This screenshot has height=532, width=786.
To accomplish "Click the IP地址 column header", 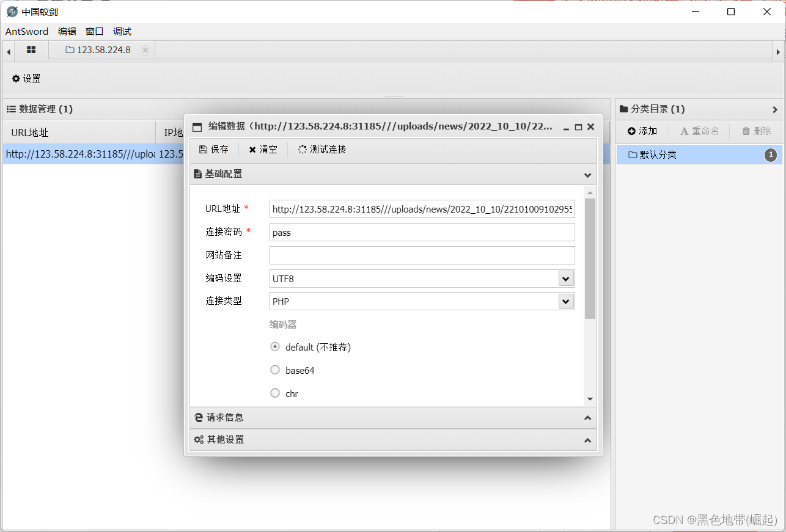I will tap(171, 133).
